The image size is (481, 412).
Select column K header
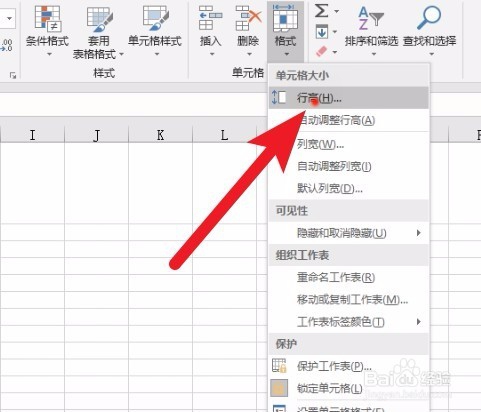160,135
